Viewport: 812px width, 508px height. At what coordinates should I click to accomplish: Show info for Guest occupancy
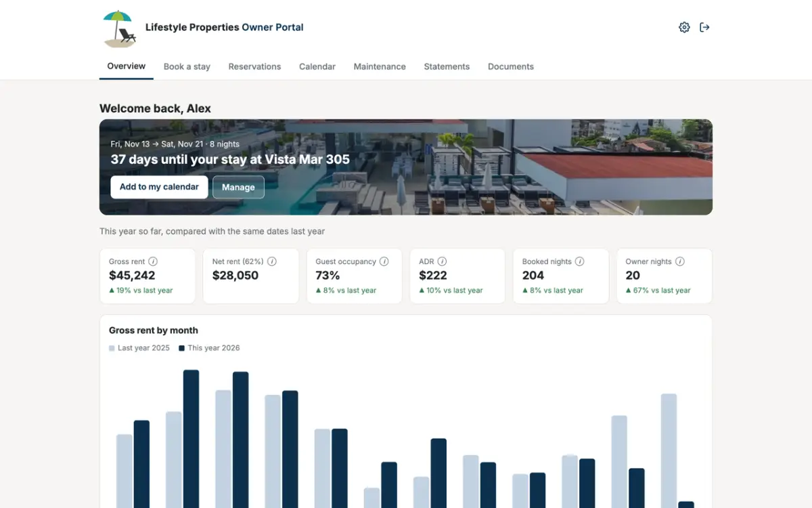[x=384, y=261]
